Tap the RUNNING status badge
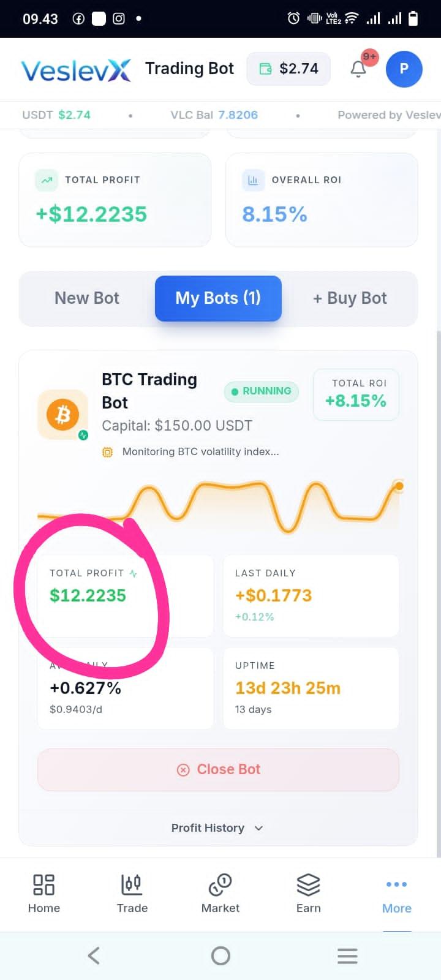 coord(262,391)
